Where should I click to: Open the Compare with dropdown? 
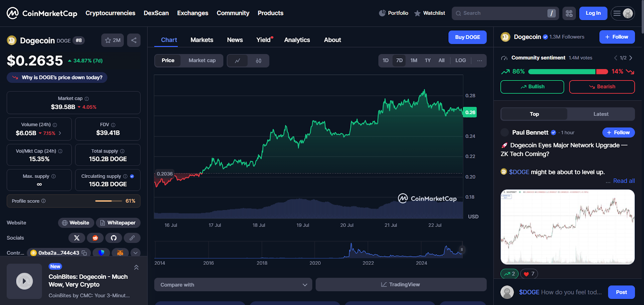point(233,284)
